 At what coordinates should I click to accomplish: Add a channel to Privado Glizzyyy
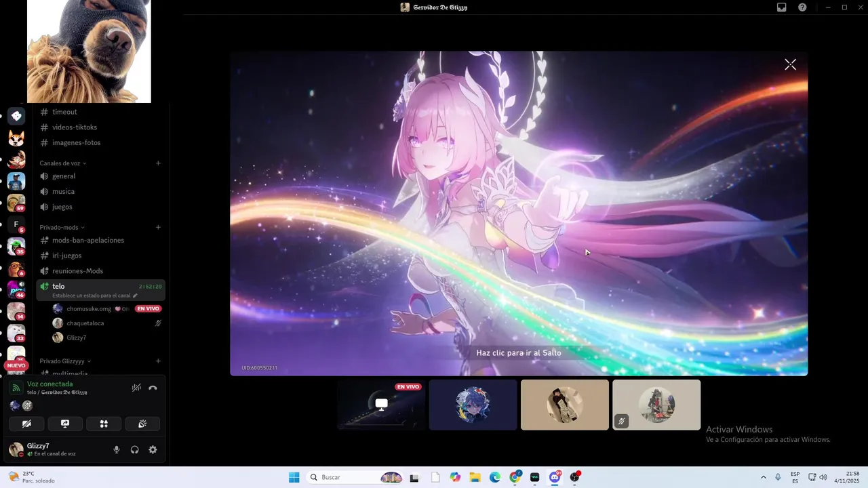point(158,361)
